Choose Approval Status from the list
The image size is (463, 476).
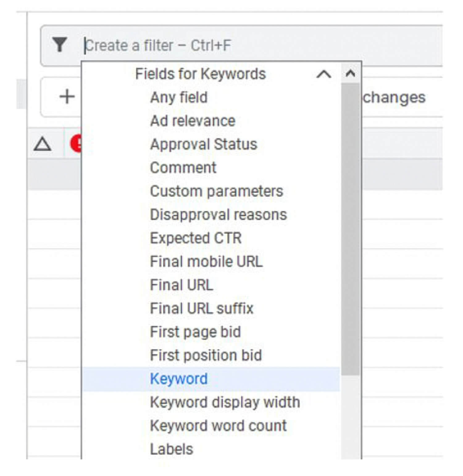[x=203, y=144]
